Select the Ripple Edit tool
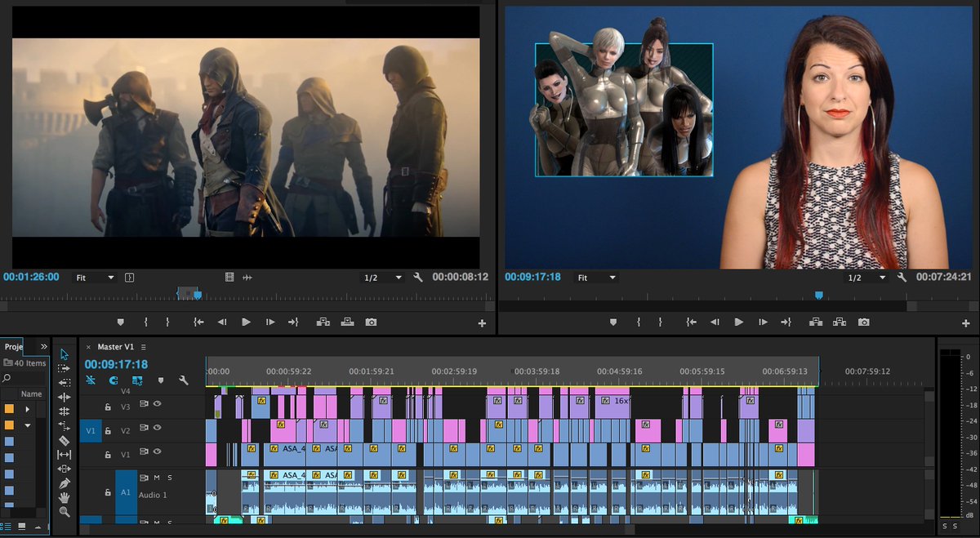 (x=65, y=397)
